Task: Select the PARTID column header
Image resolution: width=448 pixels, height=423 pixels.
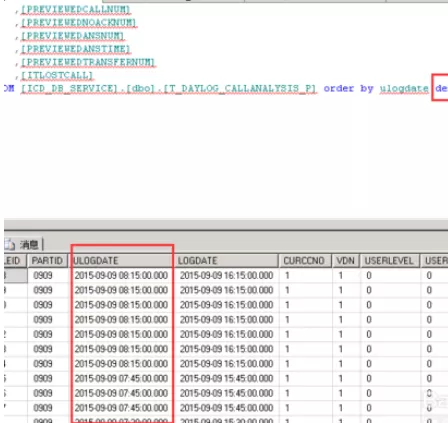Action: pos(47,261)
